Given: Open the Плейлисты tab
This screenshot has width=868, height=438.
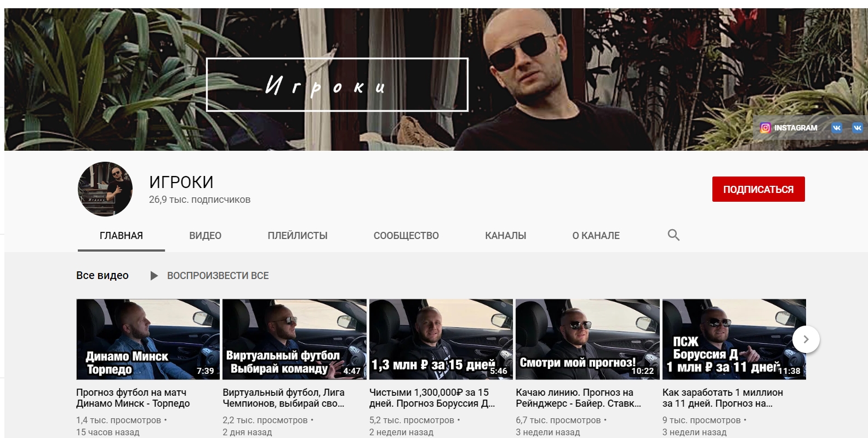Looking at the screenshot, I should [298, 236].
